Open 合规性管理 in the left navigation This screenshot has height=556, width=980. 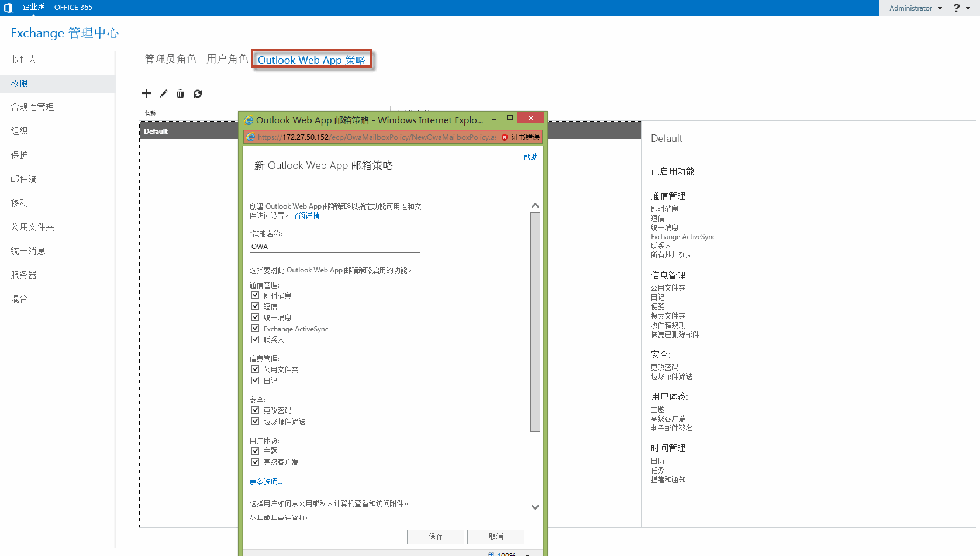32,107
